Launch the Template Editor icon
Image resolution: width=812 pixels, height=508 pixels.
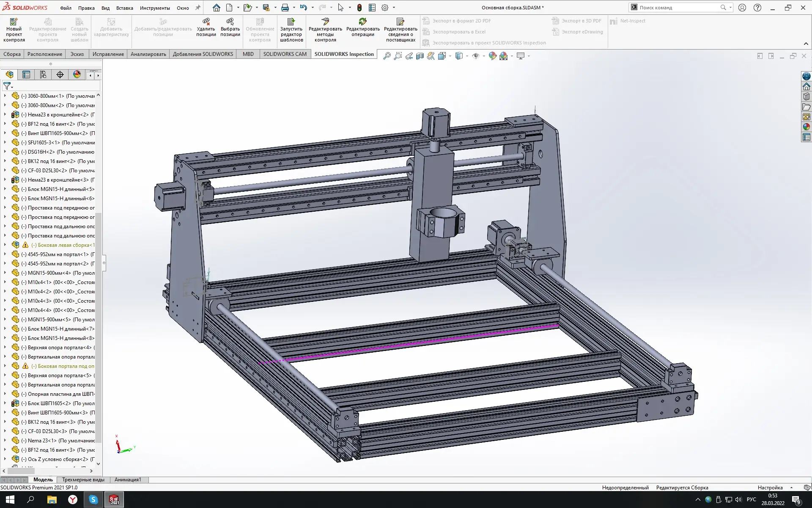point(291,22)
